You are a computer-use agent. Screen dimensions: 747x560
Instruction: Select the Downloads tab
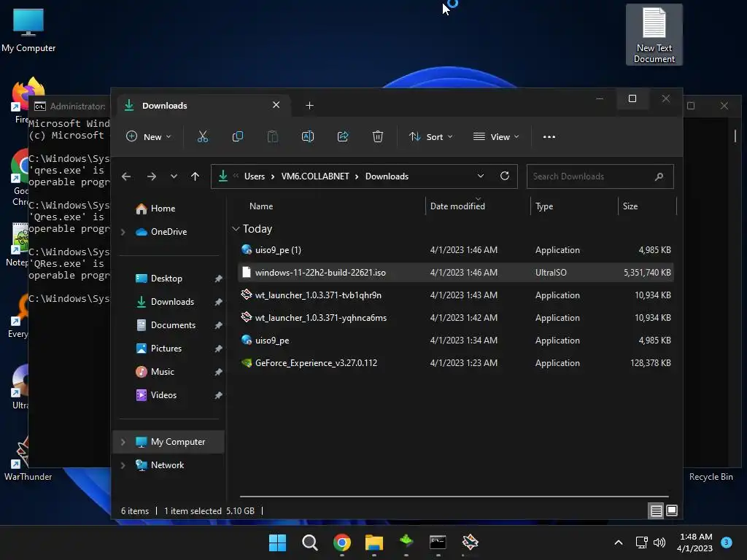205,105
